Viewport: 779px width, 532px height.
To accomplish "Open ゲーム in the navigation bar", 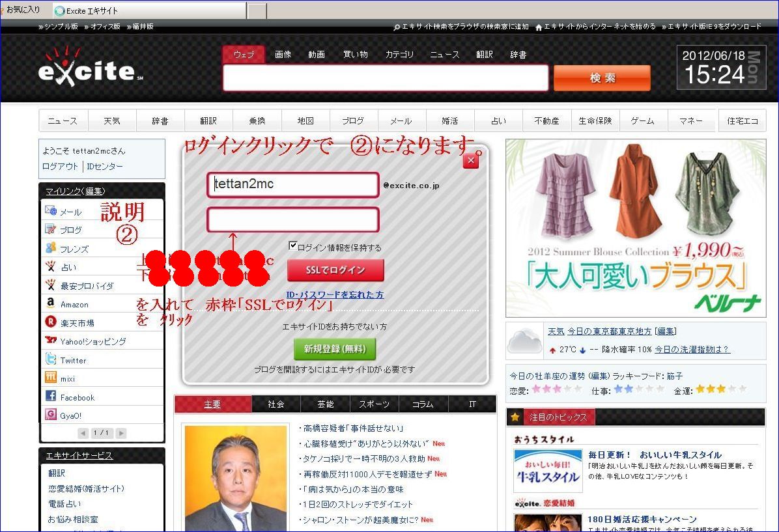I will point(643,120).
